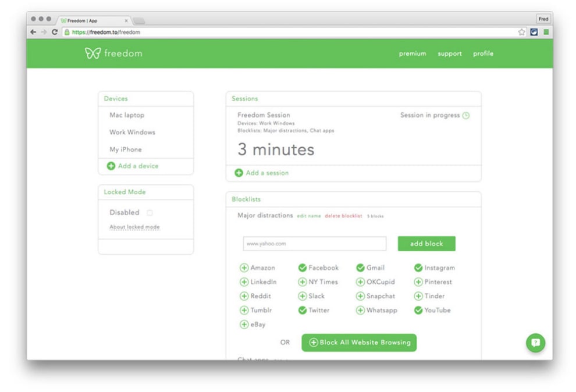Add Tumblr to the blocklist
Image resolution: width=576 pixels, height=392 pixels.
click(x=244, y=311)
